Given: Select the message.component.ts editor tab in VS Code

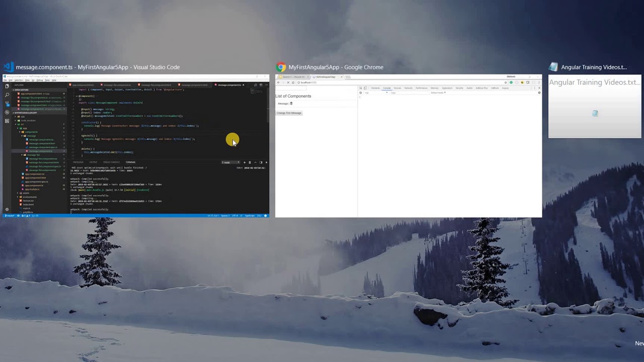Looking at the screenshot, I should coord(229,85).
